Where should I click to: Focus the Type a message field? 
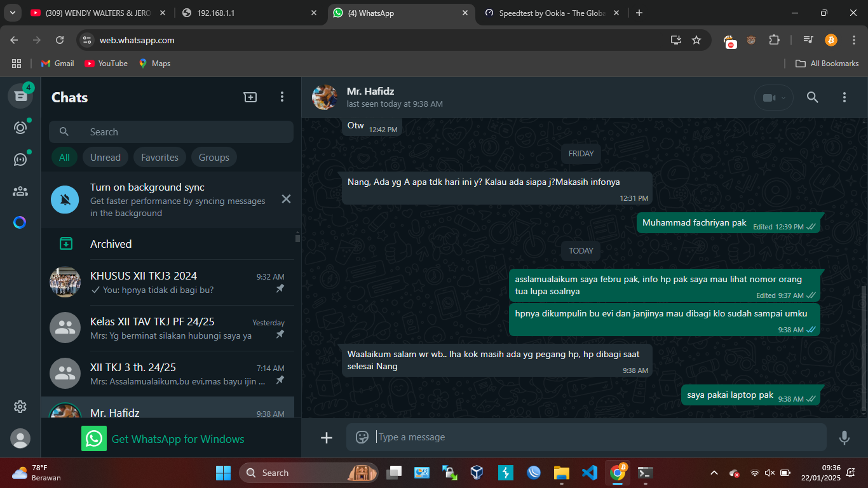click(586, 437)
